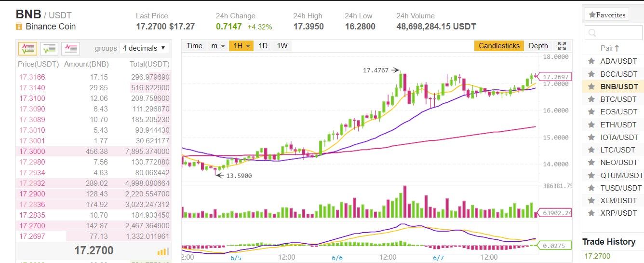Click the 0.0275 MACD marker
The height and width of the screenshot is (263, 644).
tap(554, 246)
